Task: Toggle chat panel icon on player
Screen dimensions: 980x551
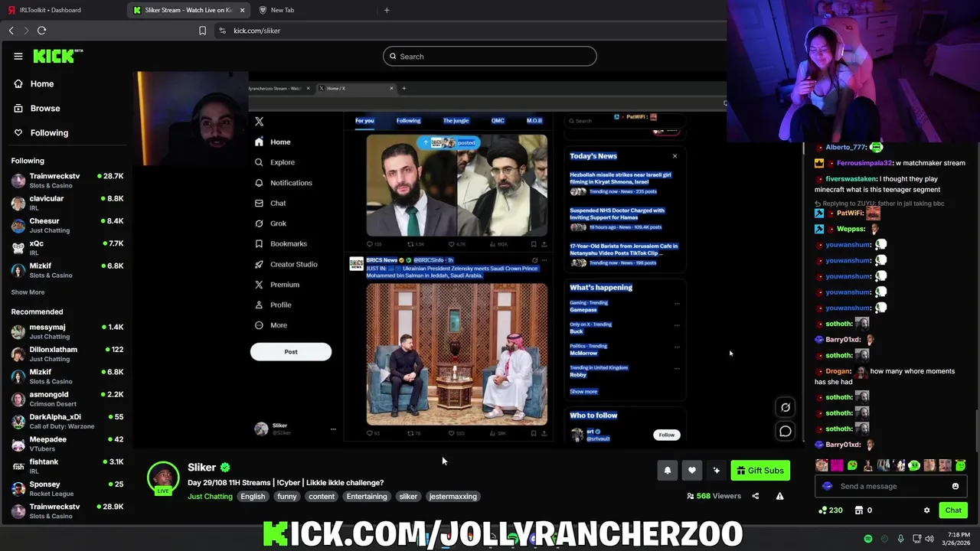Action: point(786,432)
